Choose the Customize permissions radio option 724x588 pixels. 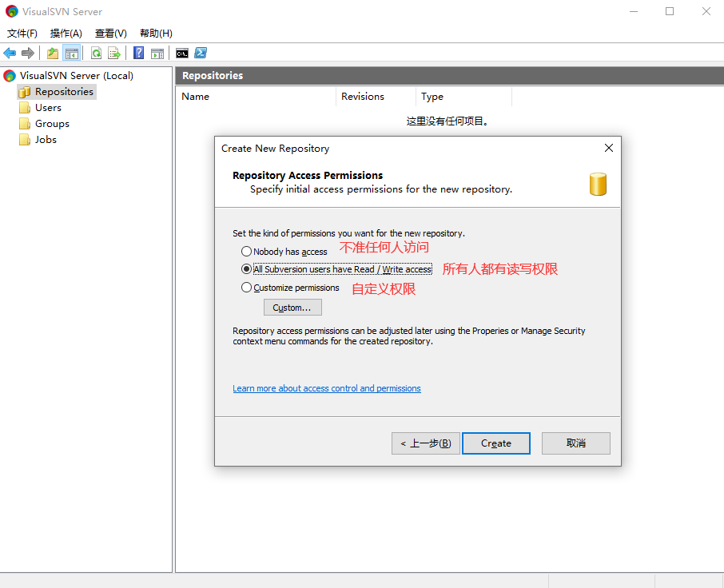click(x=246, y=288)
